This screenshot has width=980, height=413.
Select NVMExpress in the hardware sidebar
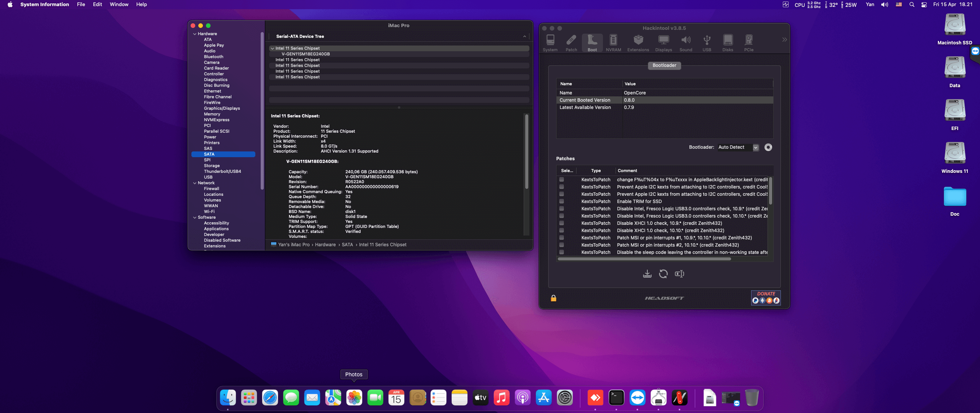coord(217,120)
